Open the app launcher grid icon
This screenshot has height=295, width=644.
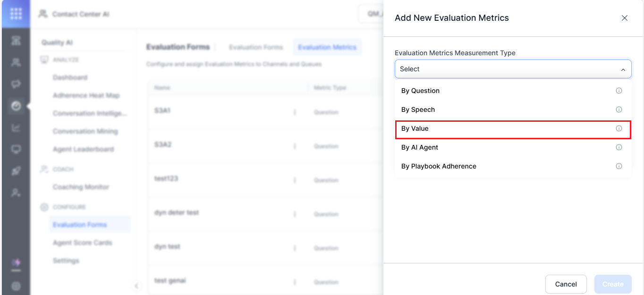pos(16,14)
